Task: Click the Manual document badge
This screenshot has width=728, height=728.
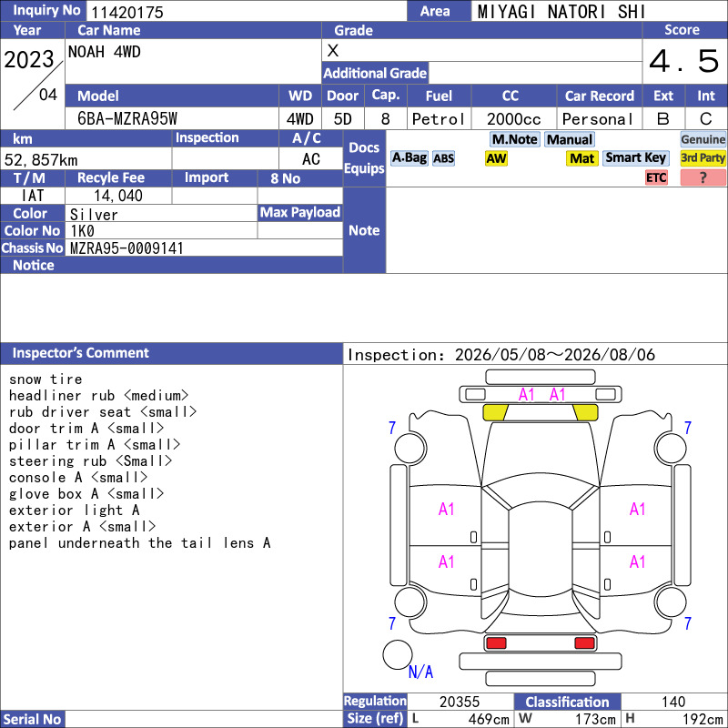Action: [x=570, y=139]
